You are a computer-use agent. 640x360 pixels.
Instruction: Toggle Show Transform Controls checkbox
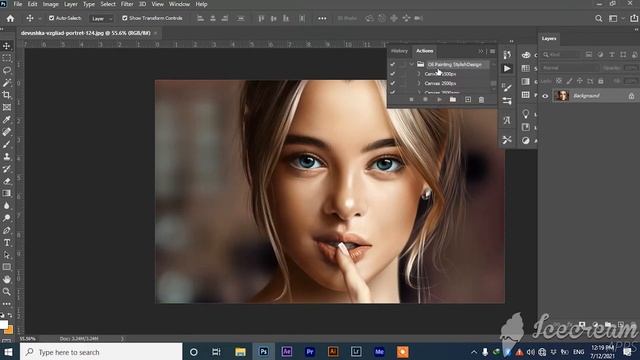125,18
